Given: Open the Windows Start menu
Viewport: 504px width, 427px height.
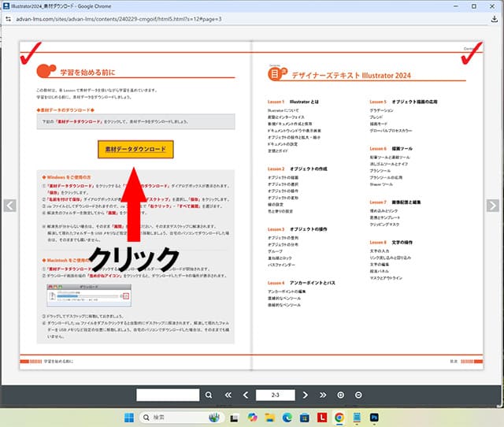Looking at the screenshot, I should click(x=130, y=416).
